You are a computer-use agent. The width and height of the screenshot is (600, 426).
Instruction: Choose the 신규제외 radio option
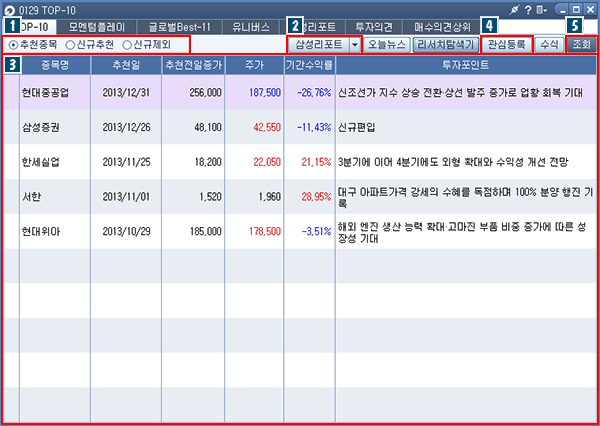coord(127,45)
